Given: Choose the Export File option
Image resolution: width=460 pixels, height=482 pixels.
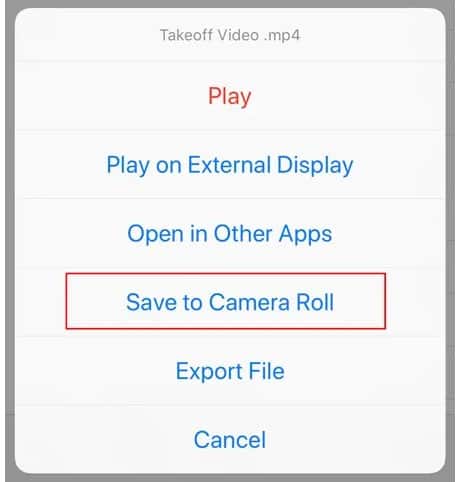Looking at the screenshot, I should [x=230, y=371].
